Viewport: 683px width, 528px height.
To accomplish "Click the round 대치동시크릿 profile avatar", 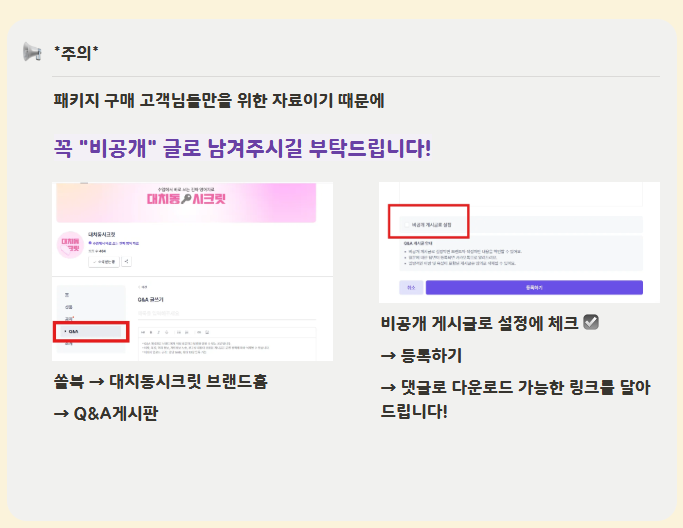I will [x=70, y=245].
